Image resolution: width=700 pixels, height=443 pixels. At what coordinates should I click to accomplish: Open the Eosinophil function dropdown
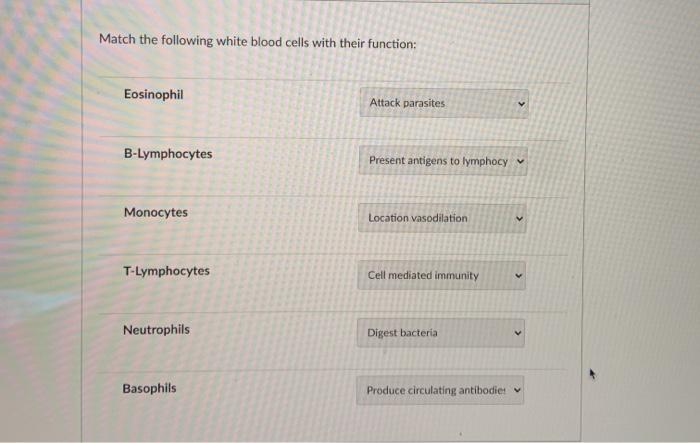tap(444, 103)
